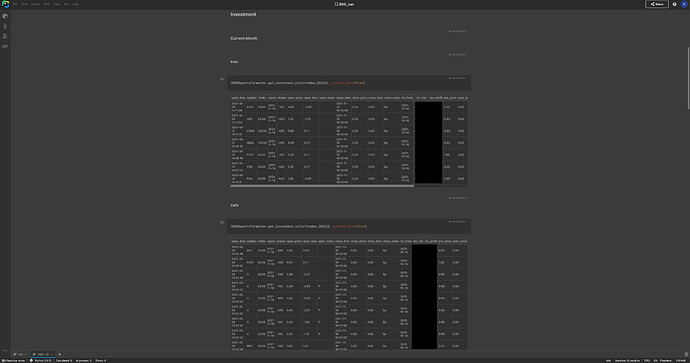Open the blue user avatar menu

click(684, 4)
